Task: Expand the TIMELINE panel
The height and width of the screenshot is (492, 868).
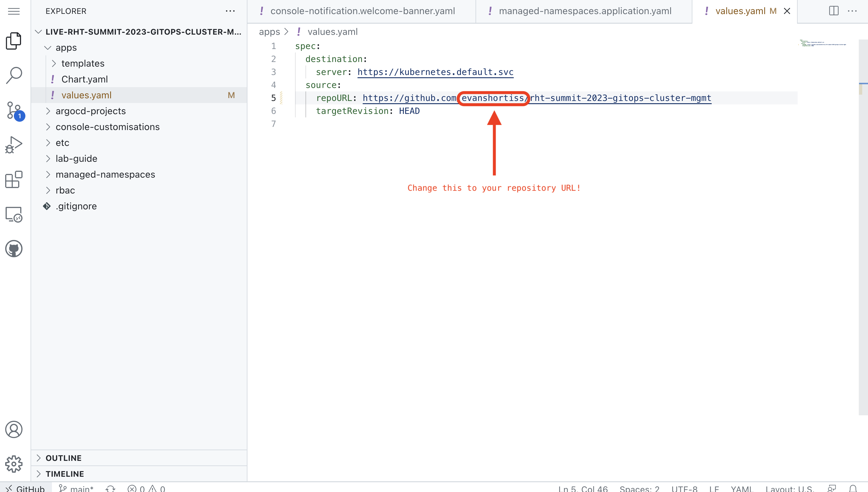Action: click(x=139, y=474)
